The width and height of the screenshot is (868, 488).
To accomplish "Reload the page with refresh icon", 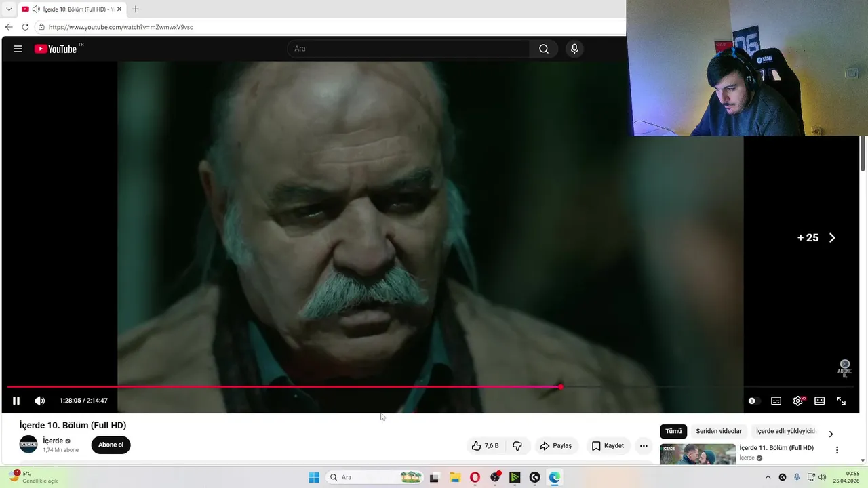I will [x=25, y=27].
